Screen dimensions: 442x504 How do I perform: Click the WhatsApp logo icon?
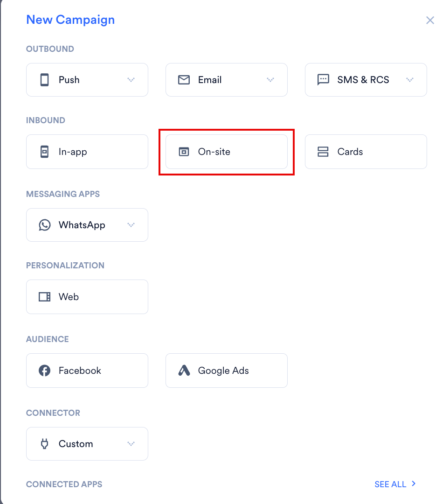click(x=45, y=225)
